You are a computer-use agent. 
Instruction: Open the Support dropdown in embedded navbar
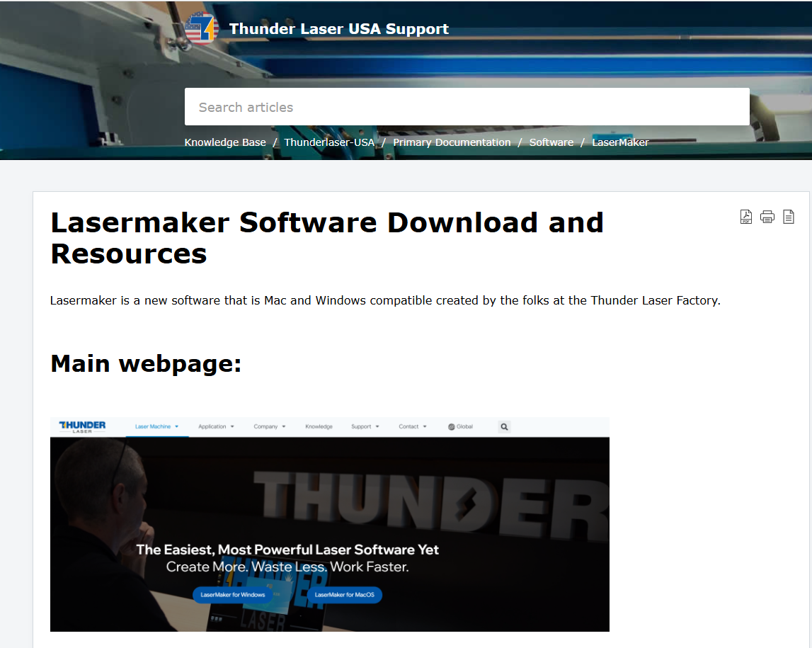365,427
